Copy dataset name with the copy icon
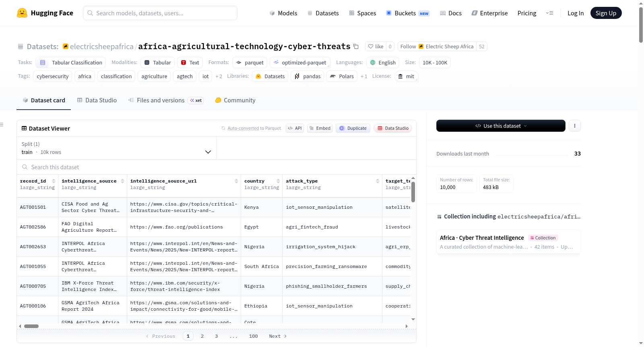The image size is (644, 347). (x=356, y=46)
